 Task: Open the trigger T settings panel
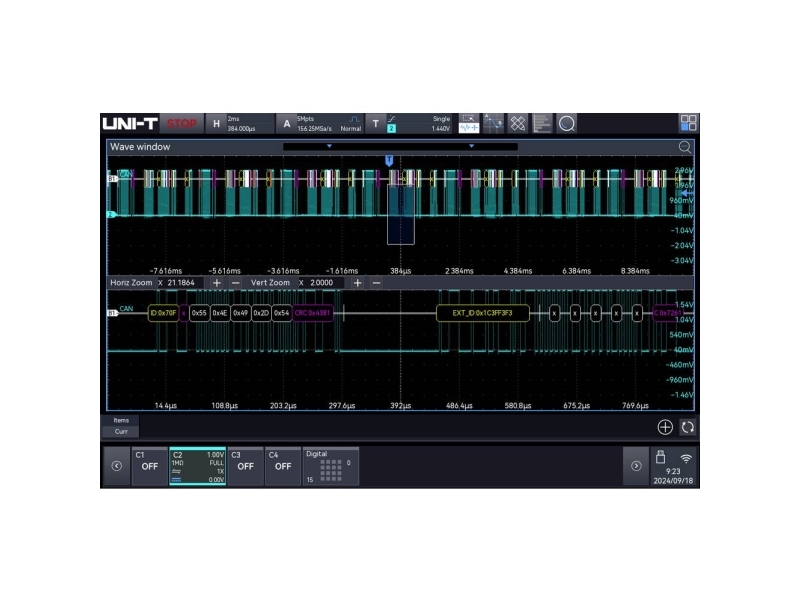point(376,123)
